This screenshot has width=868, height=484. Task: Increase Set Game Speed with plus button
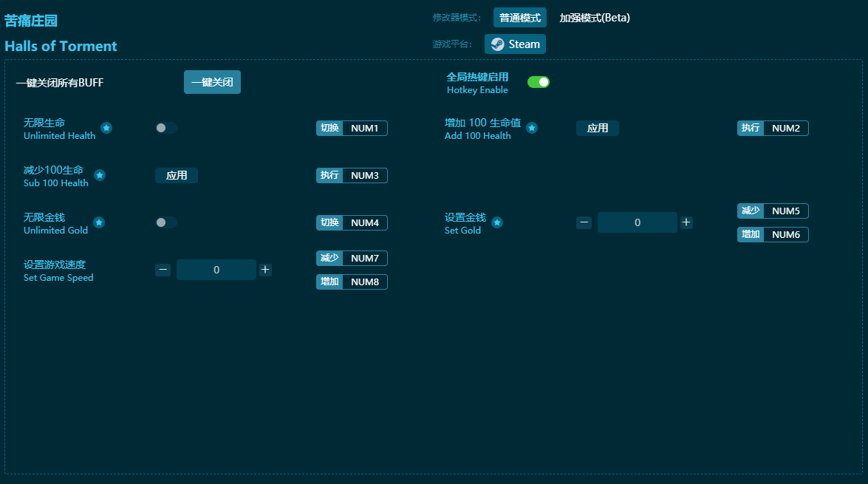tap(265, 270)
